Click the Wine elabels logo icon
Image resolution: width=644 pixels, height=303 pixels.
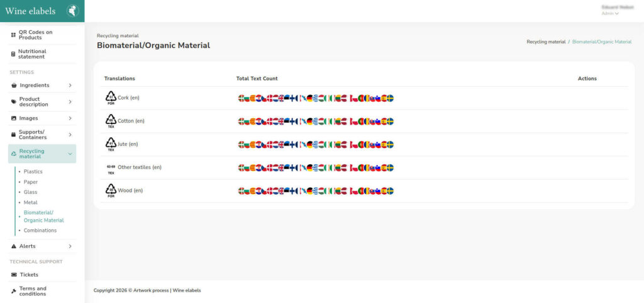[73, 11]
